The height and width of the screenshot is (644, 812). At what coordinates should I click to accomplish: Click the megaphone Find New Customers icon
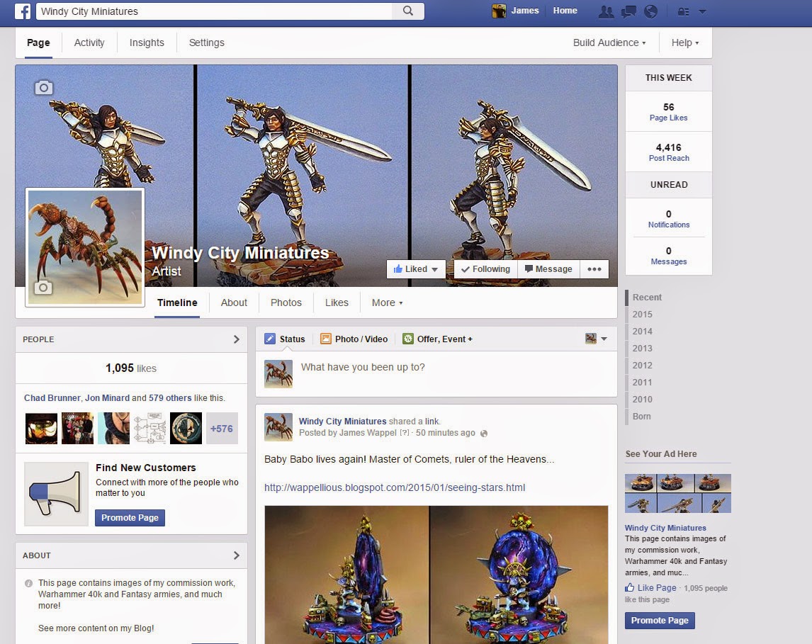[x=56, y=494]
